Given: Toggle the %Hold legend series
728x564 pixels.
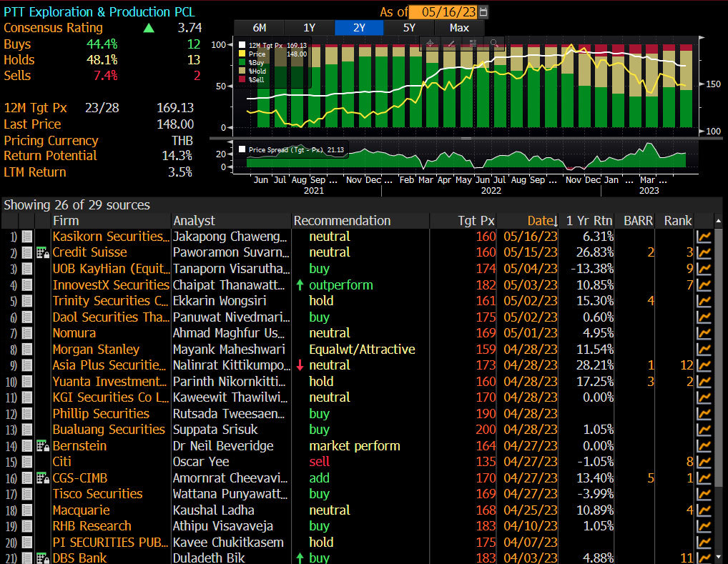Looking at the screenshot, I should coord(242,71).
